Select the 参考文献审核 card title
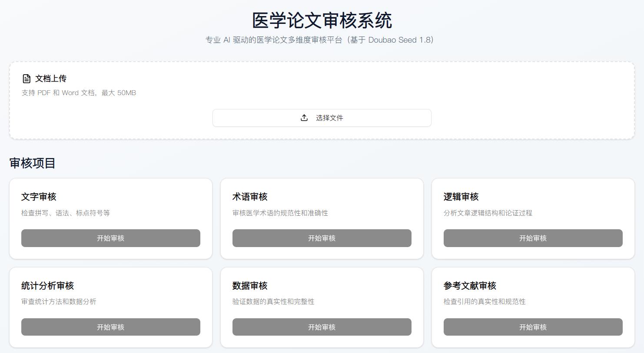The height and width of the screenshot is (353, 644). [469, 286]
